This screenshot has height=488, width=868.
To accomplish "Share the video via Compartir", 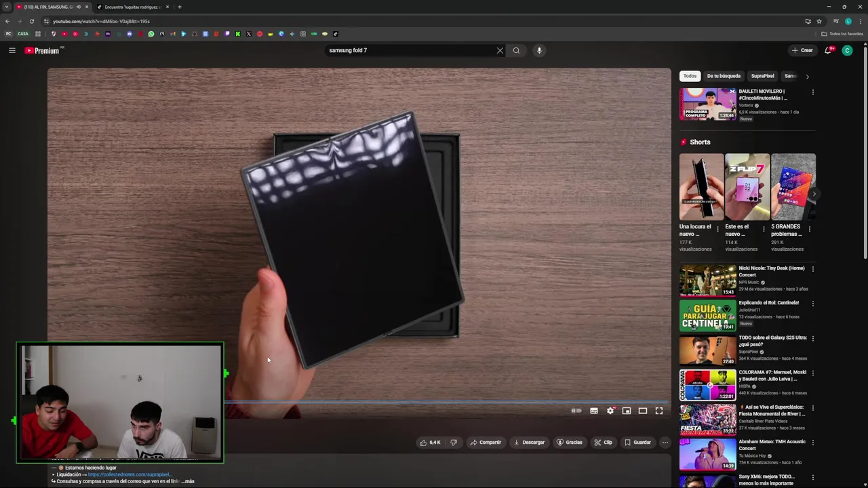I will [x=486, y=443].
